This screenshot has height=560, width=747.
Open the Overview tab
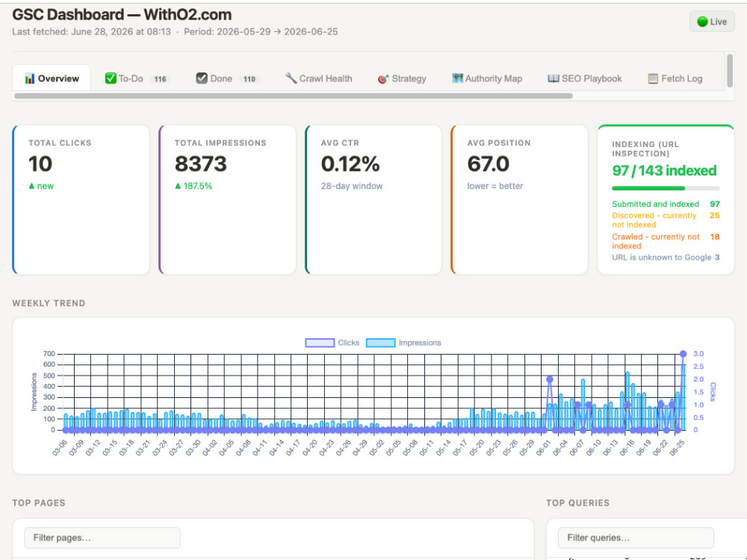(52, 78)
